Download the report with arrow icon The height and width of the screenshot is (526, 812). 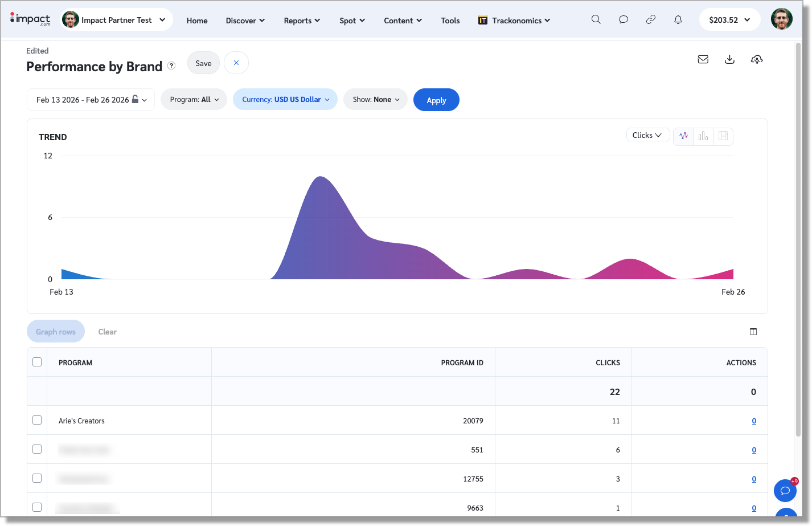tap(729, 59)
